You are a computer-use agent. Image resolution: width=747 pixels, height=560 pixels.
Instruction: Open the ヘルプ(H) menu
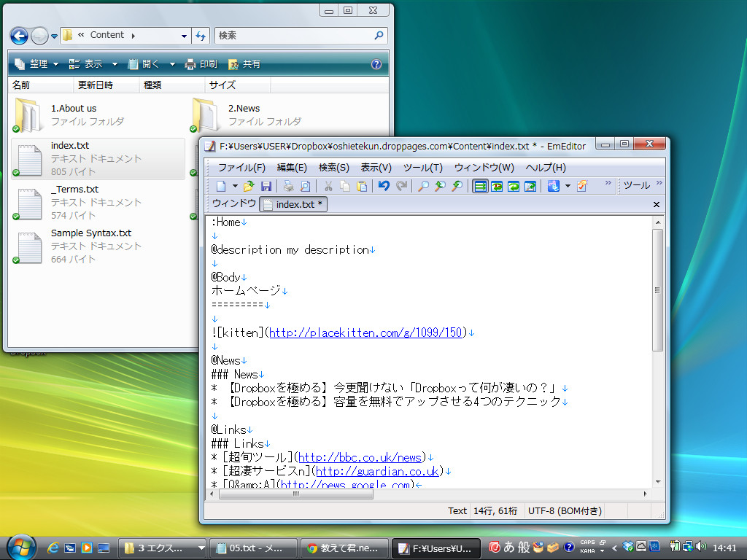point(546,168)
